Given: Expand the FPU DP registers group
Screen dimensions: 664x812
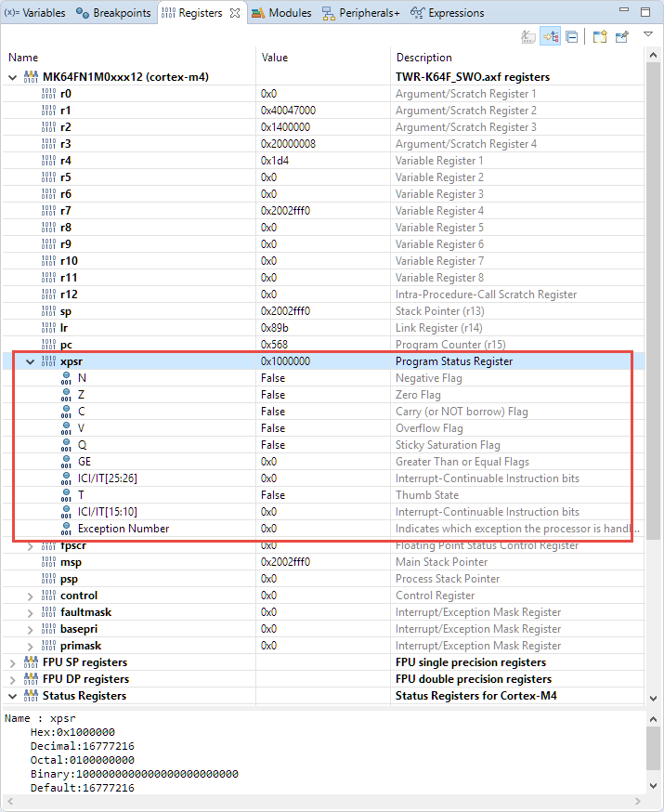Looking at the screenshot, I should [x=12, y=679].
